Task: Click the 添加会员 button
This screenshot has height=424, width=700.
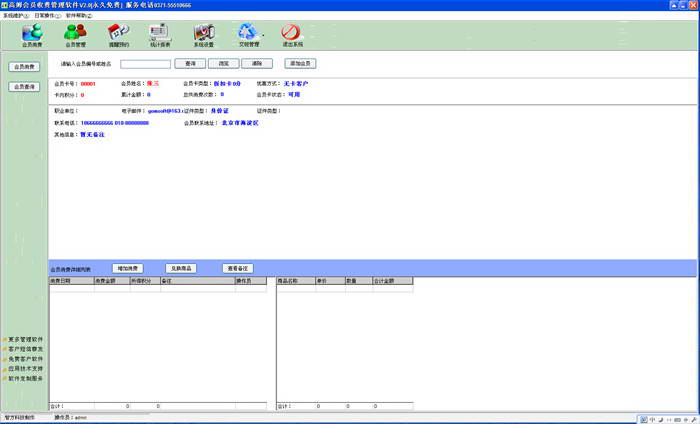Action: tap(301, 63)
